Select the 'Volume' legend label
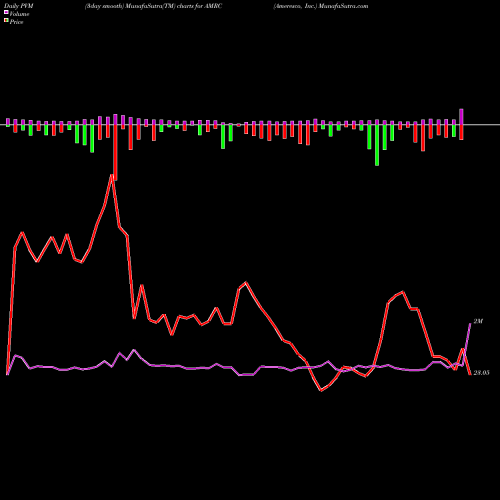This screenshot has width=500, height=500. click(x=19, y=14)
